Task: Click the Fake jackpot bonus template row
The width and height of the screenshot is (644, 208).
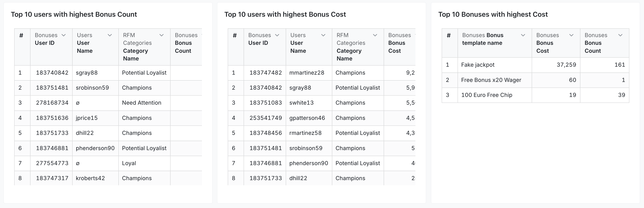Action: click(478, 65)
